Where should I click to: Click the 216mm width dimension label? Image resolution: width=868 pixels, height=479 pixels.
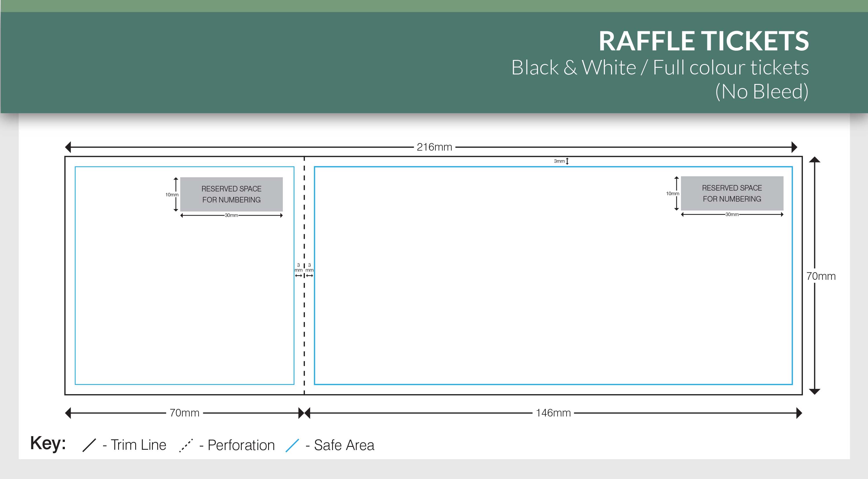(x=434, y=147)
